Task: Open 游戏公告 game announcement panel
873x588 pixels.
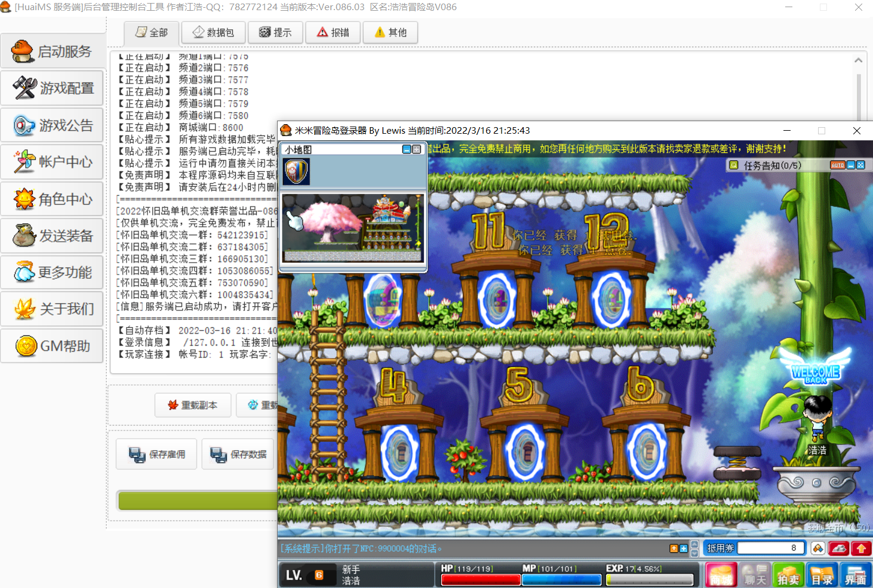Action: [x=53, y=125]
